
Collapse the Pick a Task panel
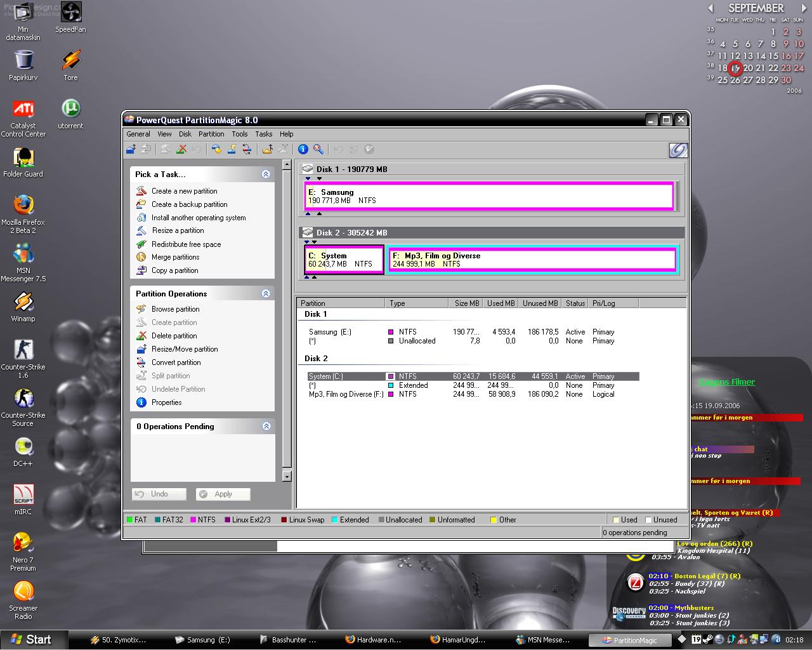click(266, 174)
